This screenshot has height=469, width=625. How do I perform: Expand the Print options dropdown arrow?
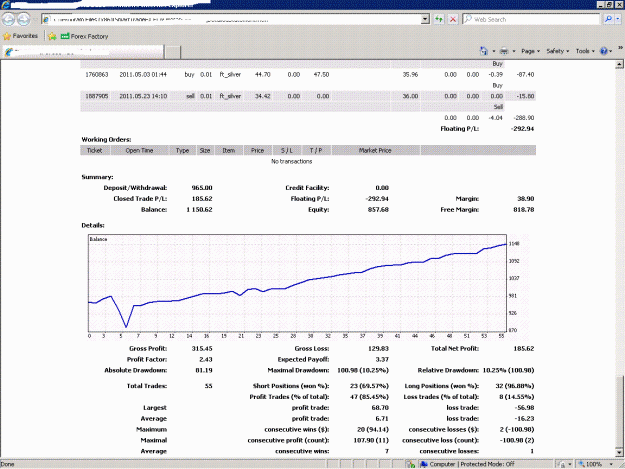[x=513, y=51]
